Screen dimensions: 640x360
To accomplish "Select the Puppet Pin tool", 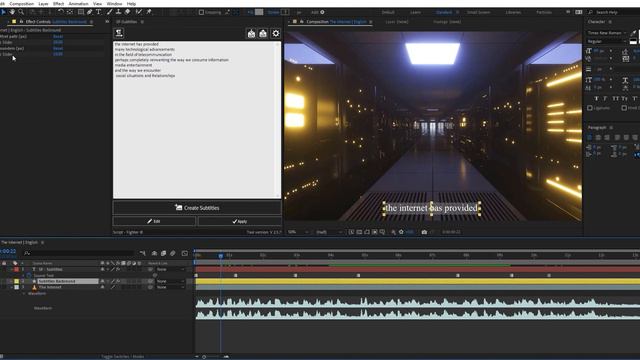I will tap(149, 12).
